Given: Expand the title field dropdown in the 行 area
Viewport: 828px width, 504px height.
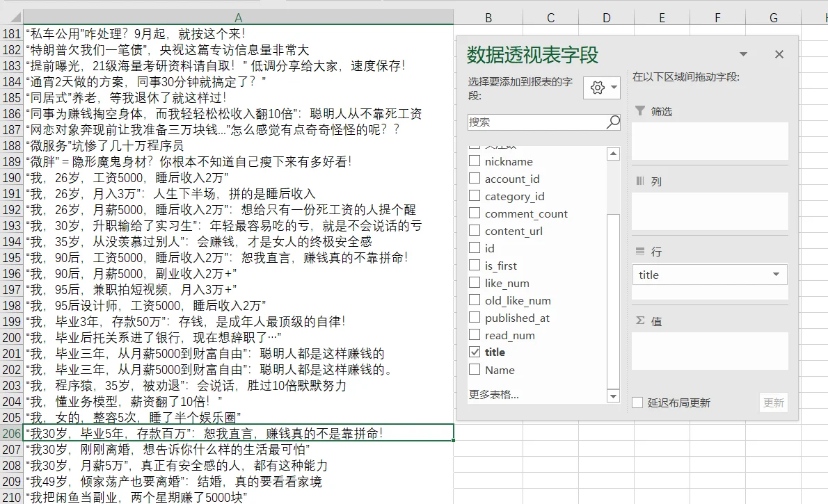Looking at the screenshot, I should click(776, 275).
